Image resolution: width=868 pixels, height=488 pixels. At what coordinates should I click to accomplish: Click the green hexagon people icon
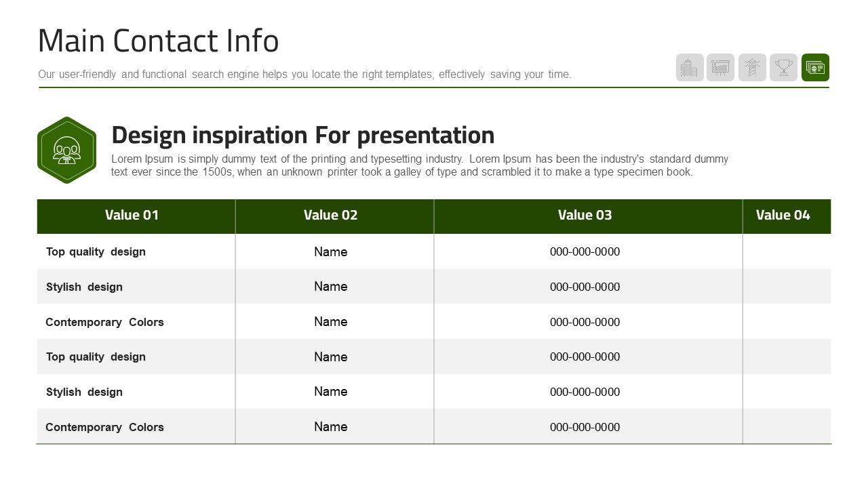click(66, 150)
